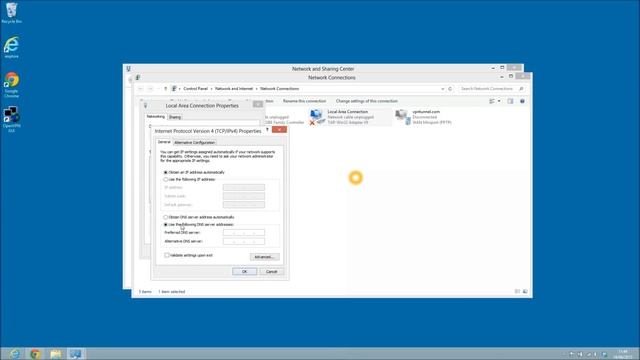Image resolution: width=640 pixels, height=360 pixels.
Task: Select the vpntunnel.com connection icon
Action: [403, 117]
